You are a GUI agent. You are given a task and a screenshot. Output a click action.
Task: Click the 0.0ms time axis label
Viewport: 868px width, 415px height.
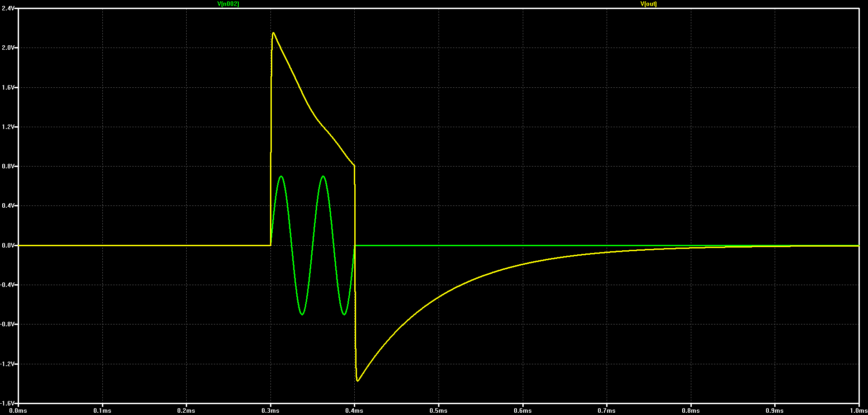click(x=18, y=411)
